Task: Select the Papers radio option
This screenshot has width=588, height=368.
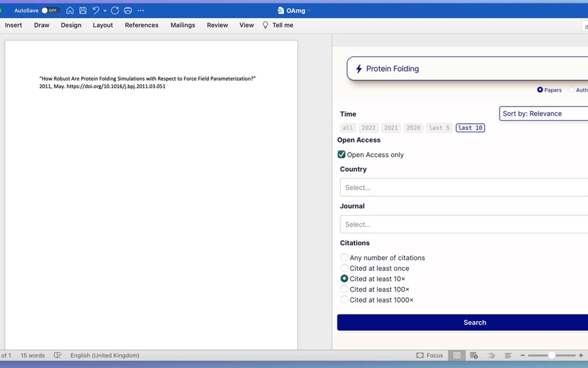Action: click(540, 90)
